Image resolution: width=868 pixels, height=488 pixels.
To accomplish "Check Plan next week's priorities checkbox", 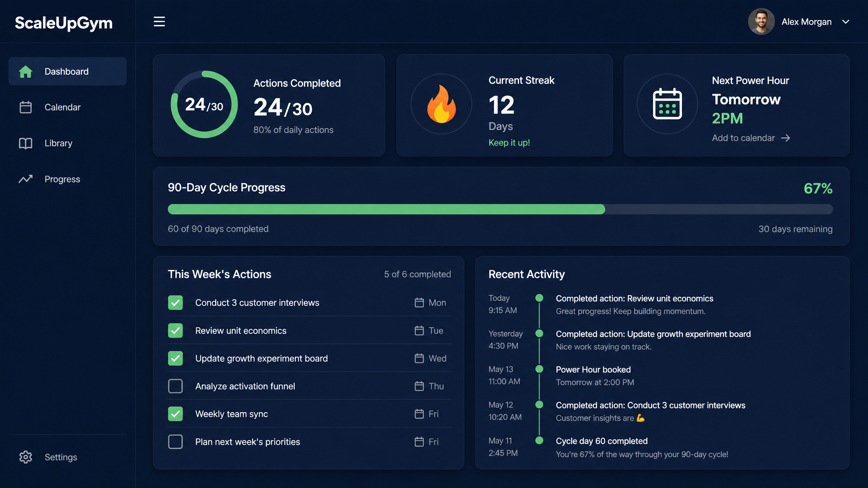I will click(x=175, y=442).
